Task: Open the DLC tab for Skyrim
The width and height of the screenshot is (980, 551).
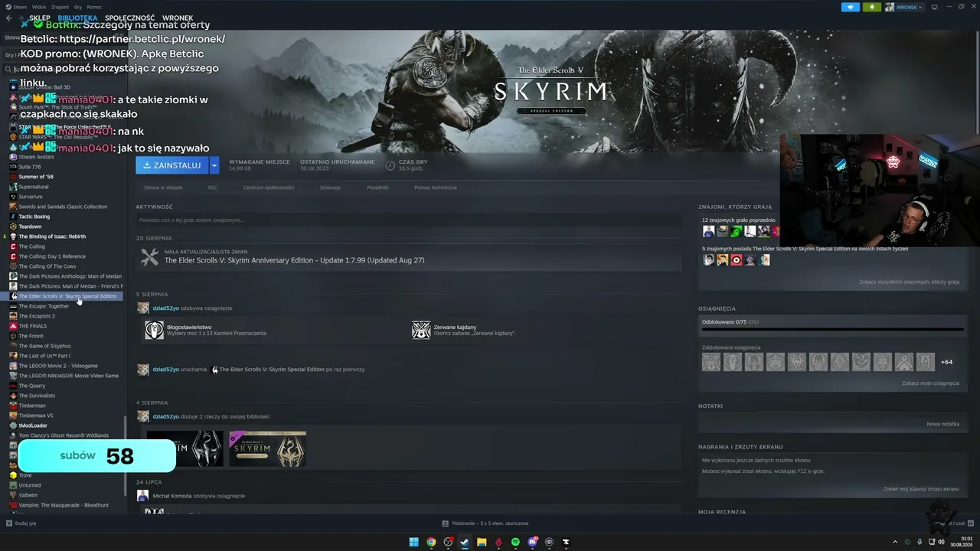Action: [x=213, y=187]
